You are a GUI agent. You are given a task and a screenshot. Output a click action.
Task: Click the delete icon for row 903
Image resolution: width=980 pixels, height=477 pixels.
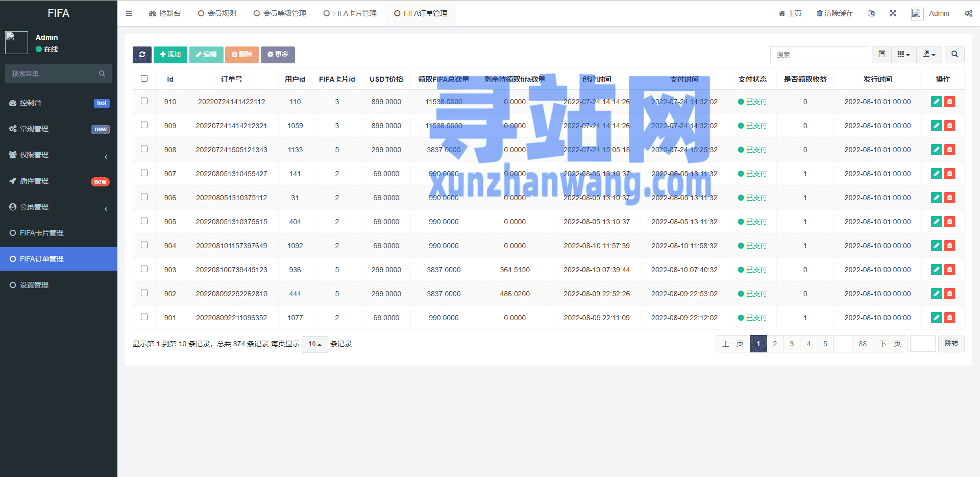click(949, 270)
